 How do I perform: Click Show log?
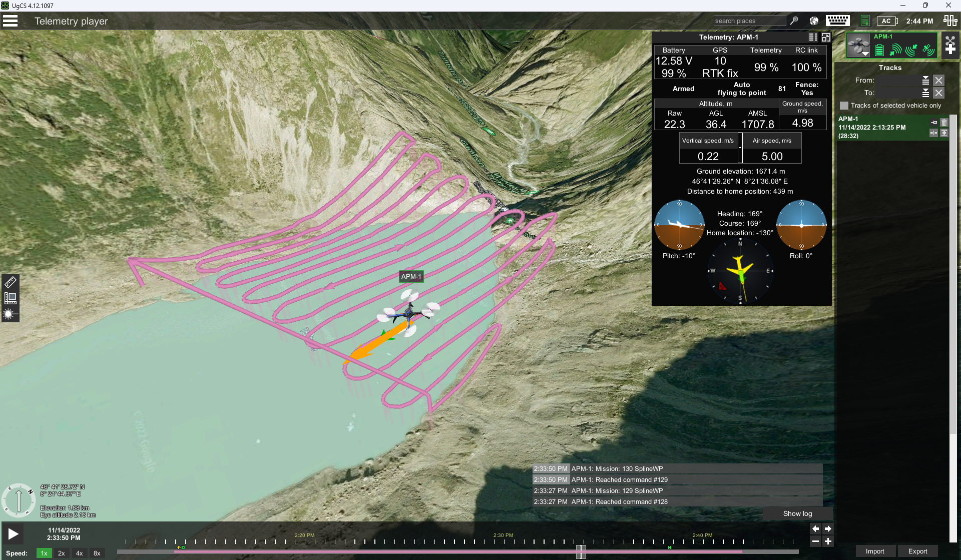[x=797, y=513]
